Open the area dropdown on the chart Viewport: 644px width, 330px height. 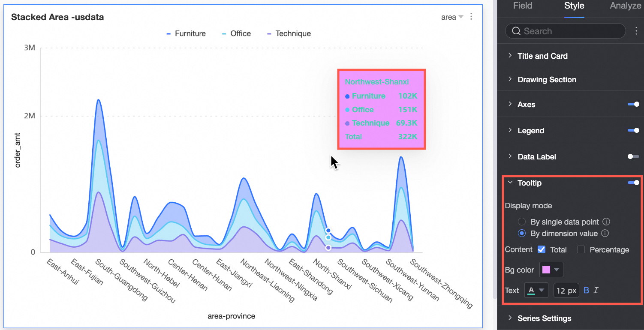pyautogui.click(x=452, y=17)
